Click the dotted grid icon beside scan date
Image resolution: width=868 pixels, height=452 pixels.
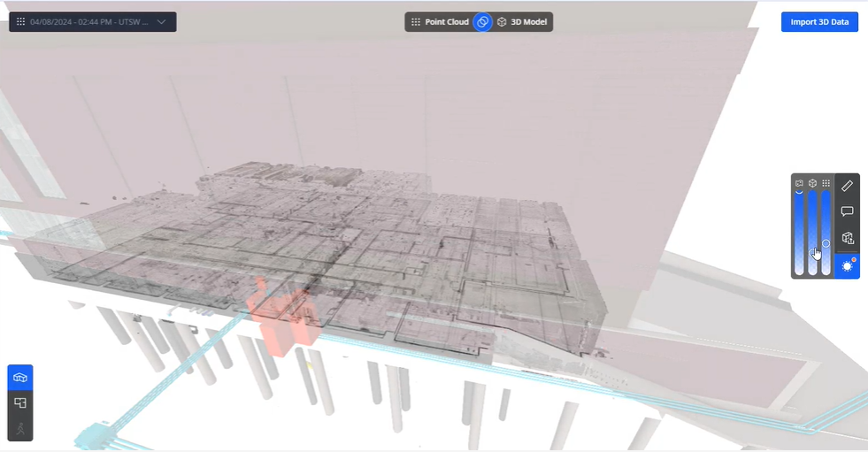click(x=20, y=21)
